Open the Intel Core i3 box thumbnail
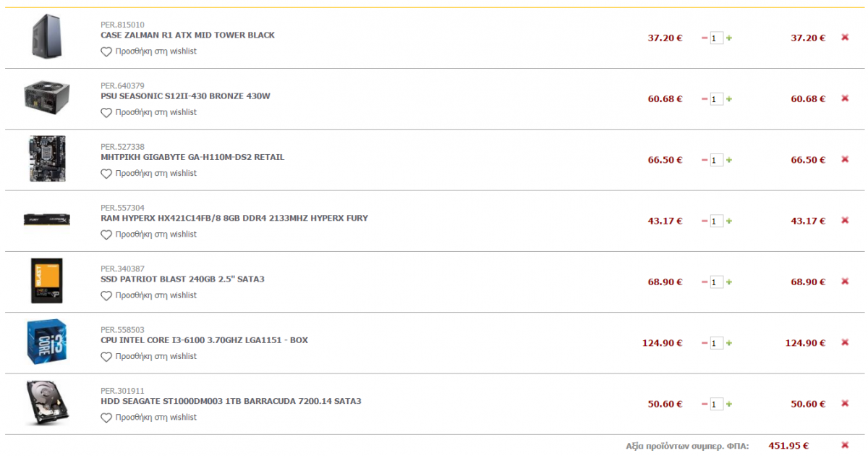The image size is (868, 456). (x=47, y=342)
